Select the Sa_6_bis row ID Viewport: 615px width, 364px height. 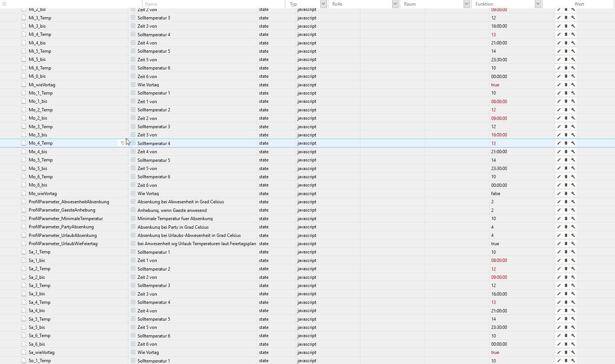pos(37,344)
